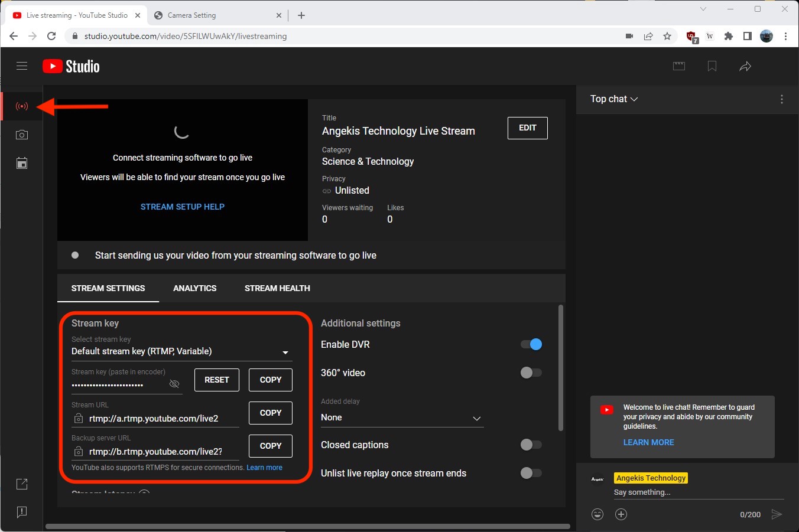Click the LEARN MORE link in chat welcome message
The width and height of the screenshot is (799, 532).
[x=648, y=442]
